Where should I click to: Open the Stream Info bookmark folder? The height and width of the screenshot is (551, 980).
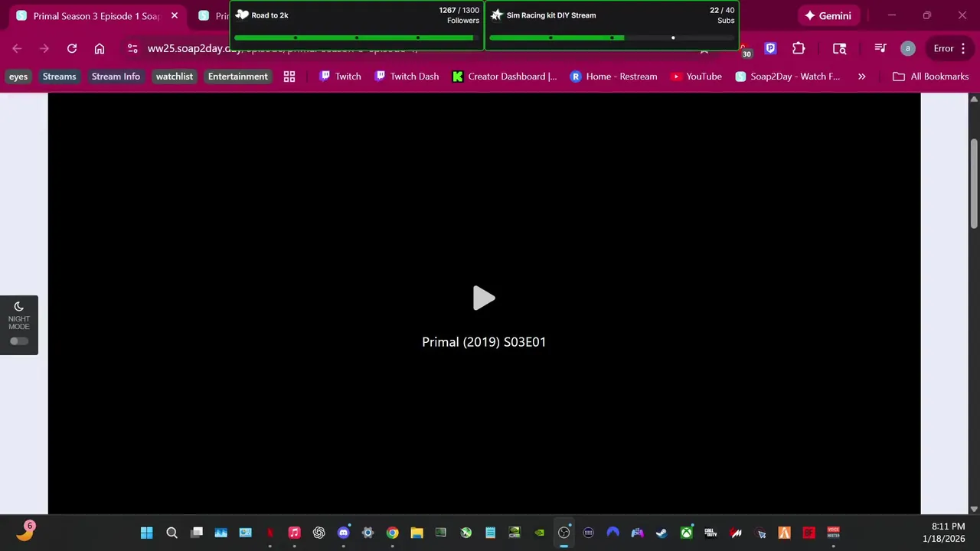(116, 77)
